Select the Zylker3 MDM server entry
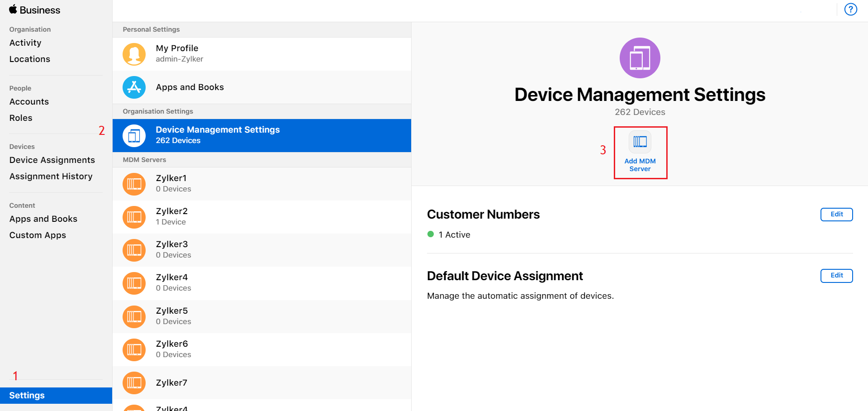Screen dimensions: 868x411 [x=172, y=250]
